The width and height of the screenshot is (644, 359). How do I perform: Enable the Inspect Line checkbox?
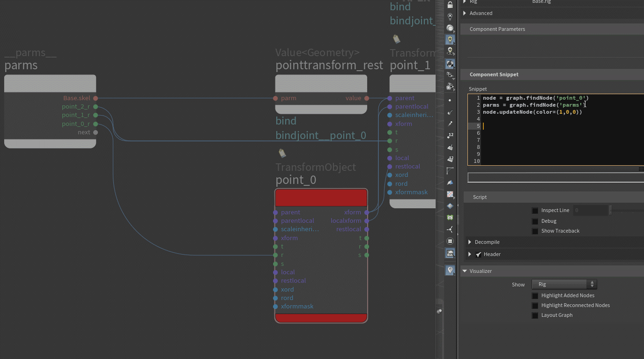tap(535, 211)
